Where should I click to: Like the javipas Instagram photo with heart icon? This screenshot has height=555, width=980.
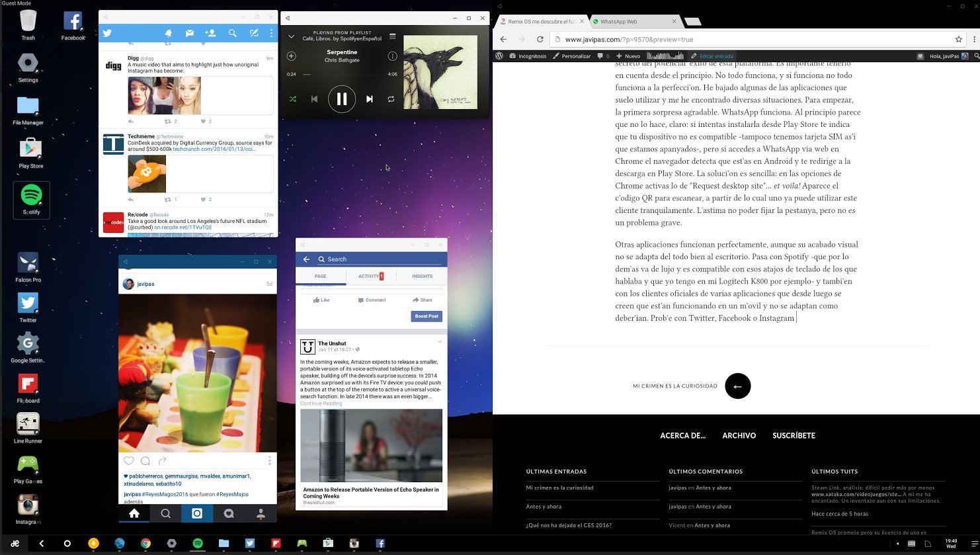click(129, 461)
